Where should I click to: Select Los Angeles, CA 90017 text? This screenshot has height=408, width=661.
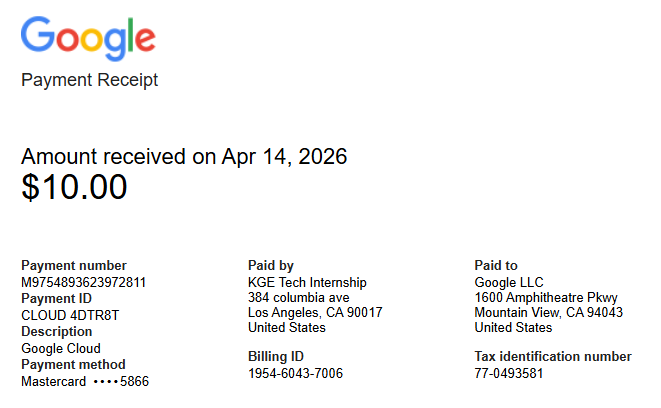315,312
